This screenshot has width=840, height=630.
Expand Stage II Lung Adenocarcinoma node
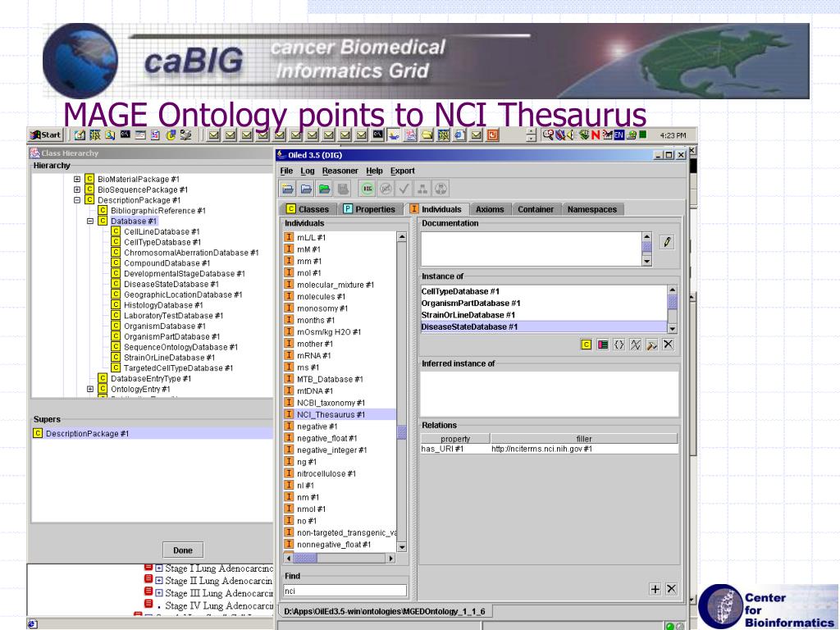(x=159, y=580)
